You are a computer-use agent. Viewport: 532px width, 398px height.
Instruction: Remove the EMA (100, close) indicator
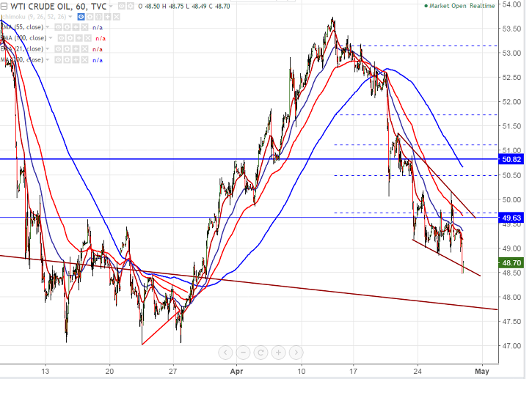(x=87, y=38)
